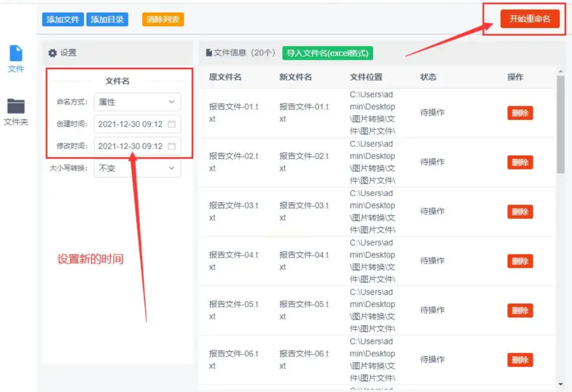Click the 文件信息 document icon

(209, 53)
